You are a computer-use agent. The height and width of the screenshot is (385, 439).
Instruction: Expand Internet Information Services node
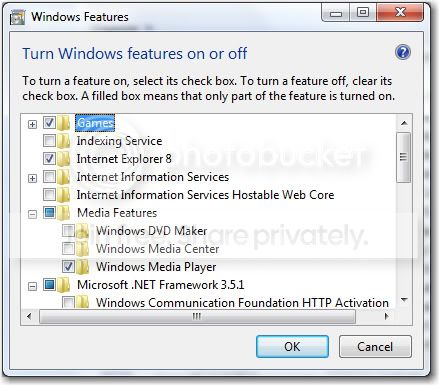[x=32, y=178]
